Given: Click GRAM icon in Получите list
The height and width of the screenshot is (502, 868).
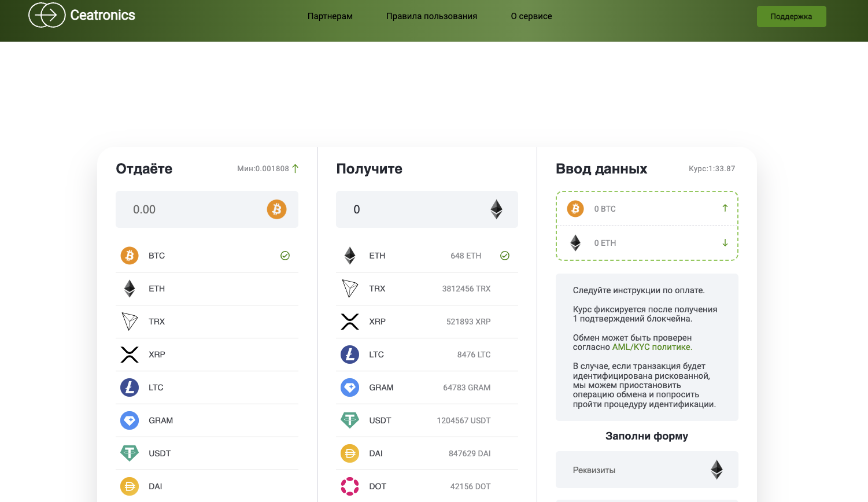Looking at the screenshot, I should tap(350, 387).
